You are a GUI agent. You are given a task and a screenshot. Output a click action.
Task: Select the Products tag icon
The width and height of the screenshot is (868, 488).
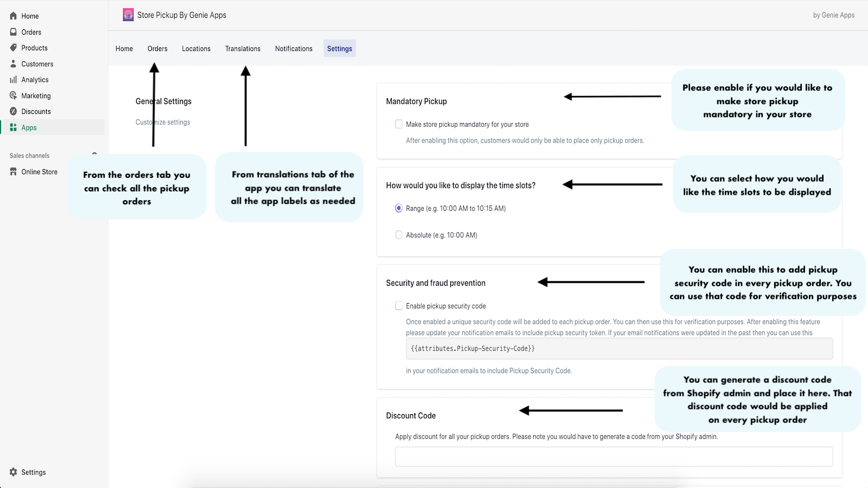click(x=14, y=48)
